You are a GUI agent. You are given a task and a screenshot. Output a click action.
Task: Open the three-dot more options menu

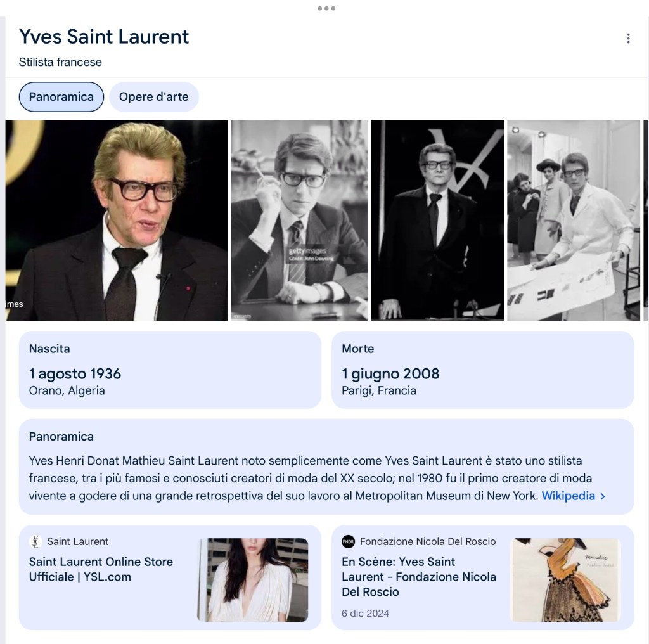tap(628, 39)
